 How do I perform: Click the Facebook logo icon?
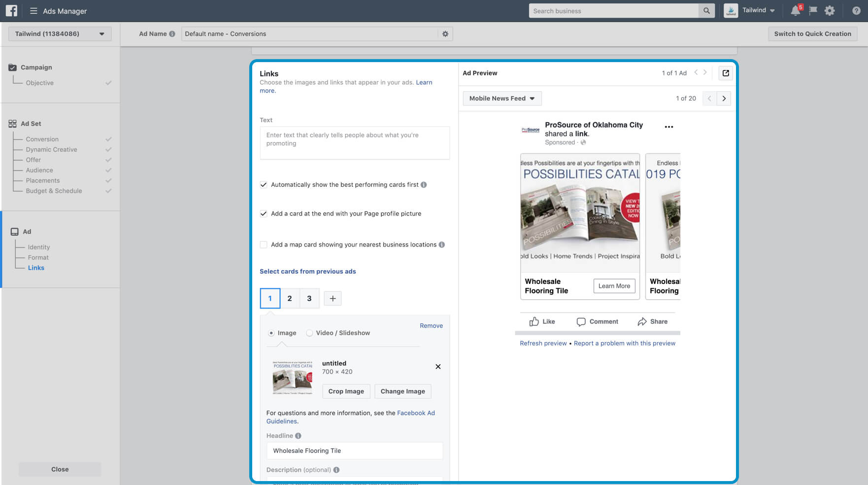click(x=11, y=10)
